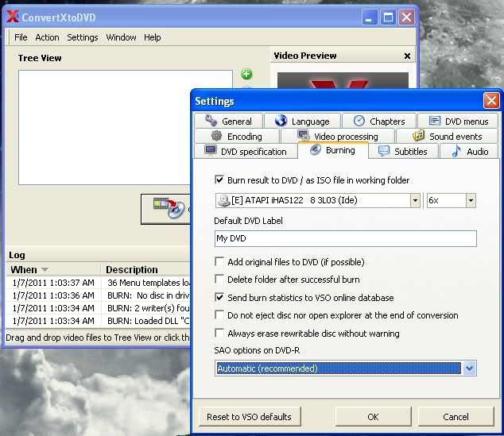The width and height of the screenshot is (504, 436).
Task: Disable Send burn statistics to VSO database
Action: click(x=219, y=297)
